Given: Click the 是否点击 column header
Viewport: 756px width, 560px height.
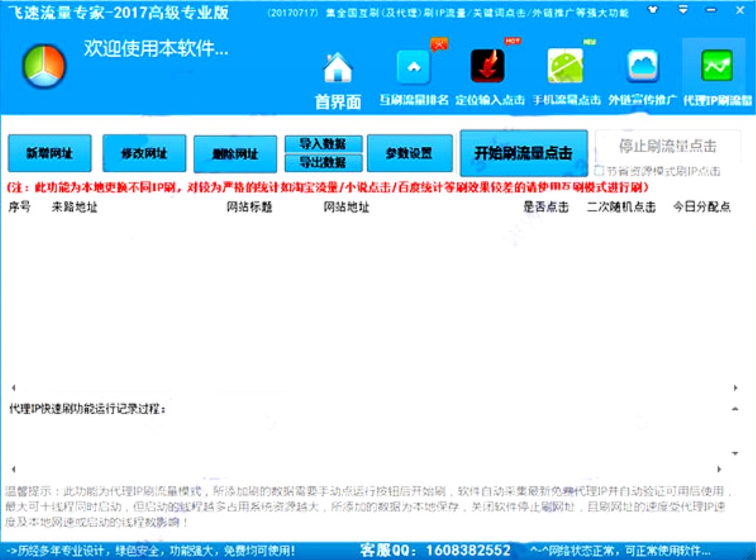Looking at the screenshot, I should [x=546, y=207].
